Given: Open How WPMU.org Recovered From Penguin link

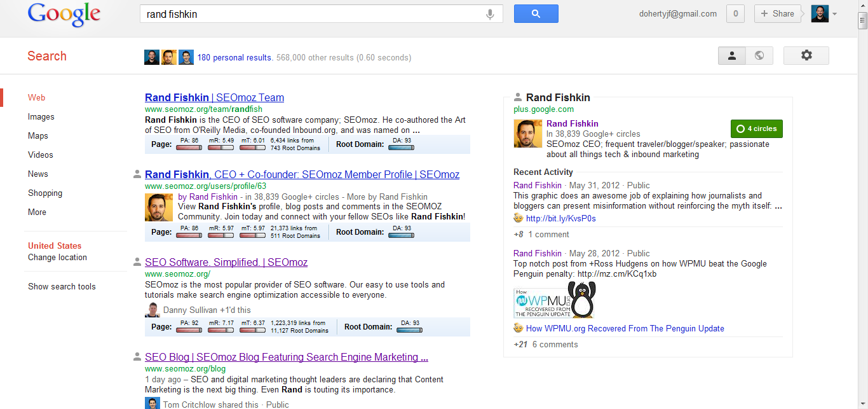Looking at the screenshot, I should coord(625,328).
